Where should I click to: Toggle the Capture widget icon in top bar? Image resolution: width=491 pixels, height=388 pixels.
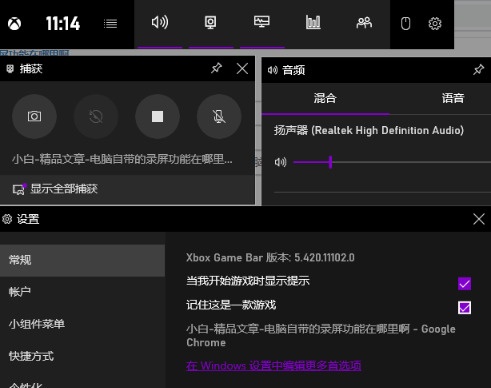[x=211, y=23]
